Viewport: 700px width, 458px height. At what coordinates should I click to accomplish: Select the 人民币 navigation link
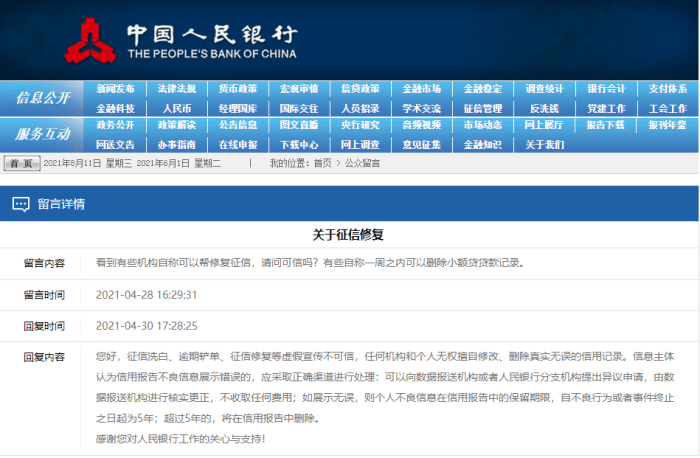click(177, 108)
